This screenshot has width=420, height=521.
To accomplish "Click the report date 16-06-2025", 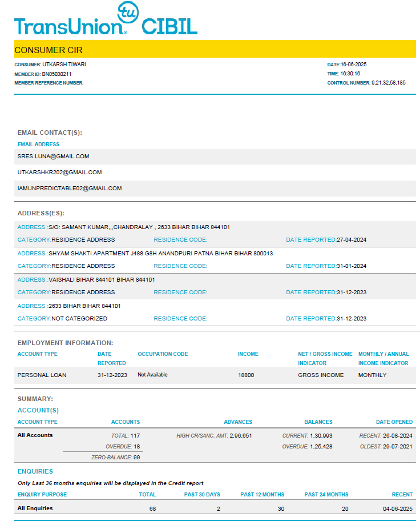I will pos(354,65).
